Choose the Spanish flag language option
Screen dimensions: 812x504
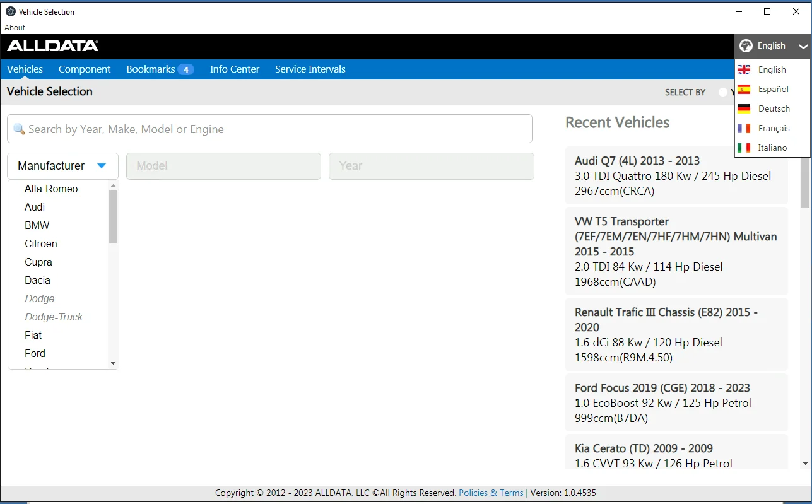click(744, 89)
